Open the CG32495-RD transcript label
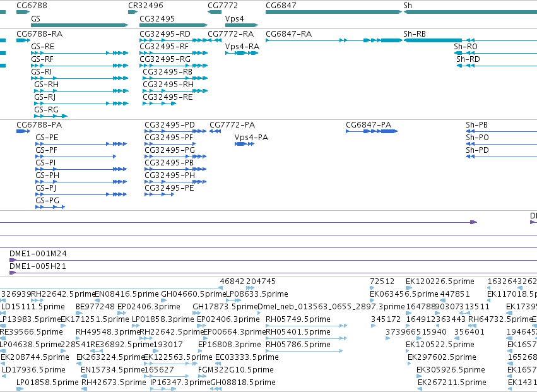537x392 pixels. (165, 34)
